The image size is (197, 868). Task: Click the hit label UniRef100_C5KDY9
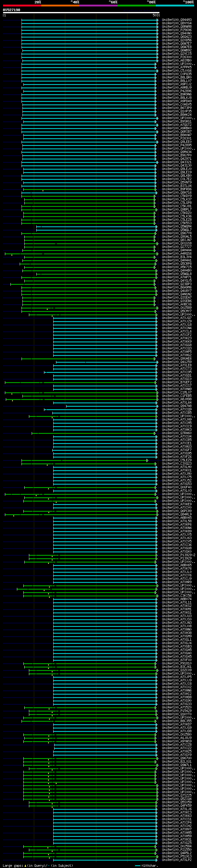point(177,196)
